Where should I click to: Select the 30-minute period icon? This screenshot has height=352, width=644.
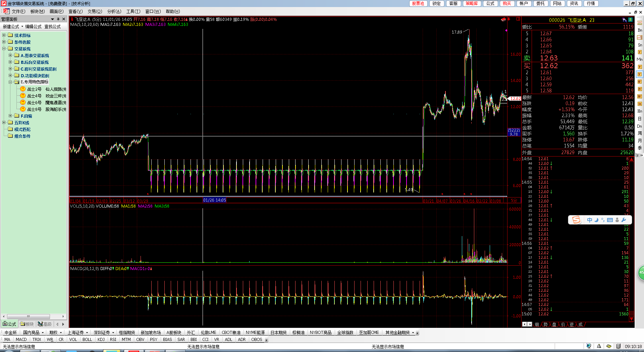click(640, 96)
